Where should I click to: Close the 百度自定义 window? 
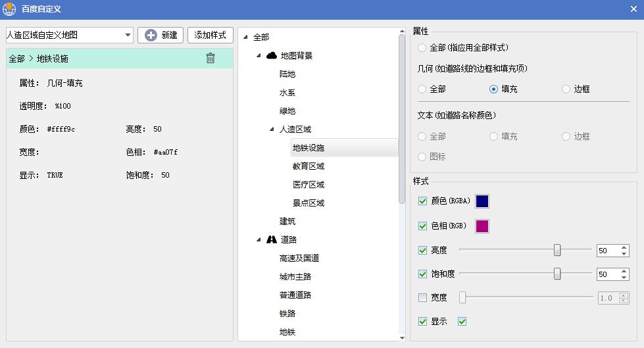coord(633,9)
